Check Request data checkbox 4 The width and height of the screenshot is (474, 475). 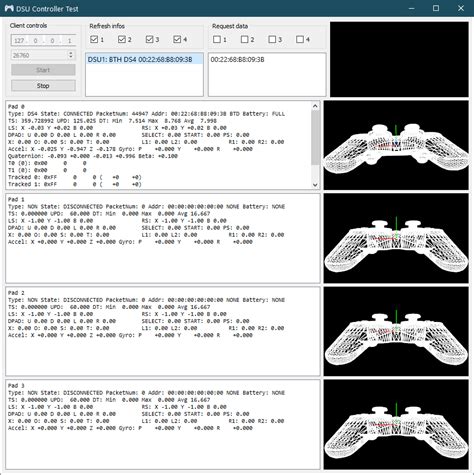point(300,39)
